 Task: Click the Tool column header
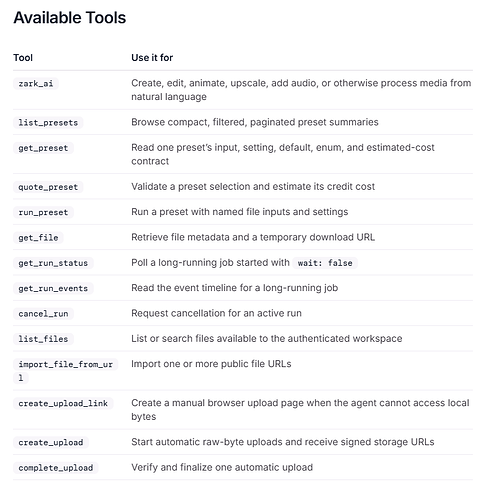pyautogui.click(x=23, y=58)
